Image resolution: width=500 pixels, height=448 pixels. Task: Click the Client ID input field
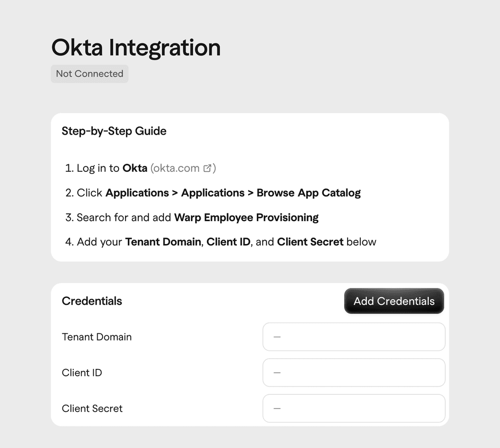tap(354, 372)
